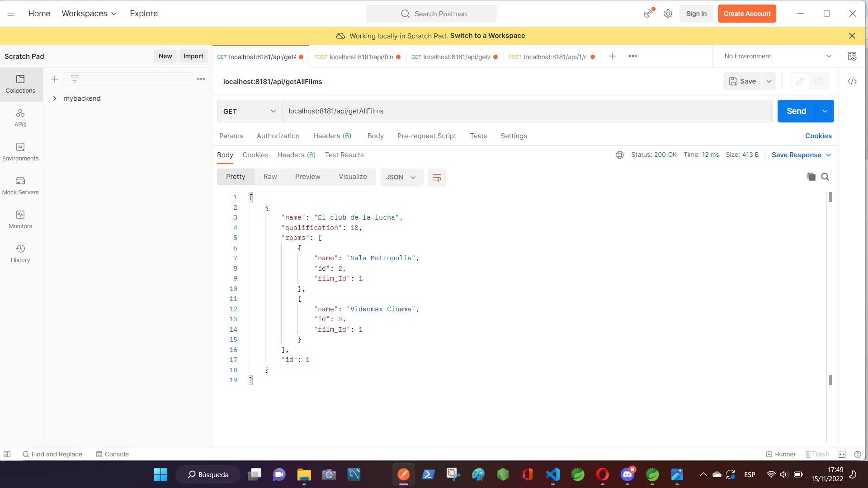Open the Save Response dropdown
The image size is (868, 488).
pos(802,155)
